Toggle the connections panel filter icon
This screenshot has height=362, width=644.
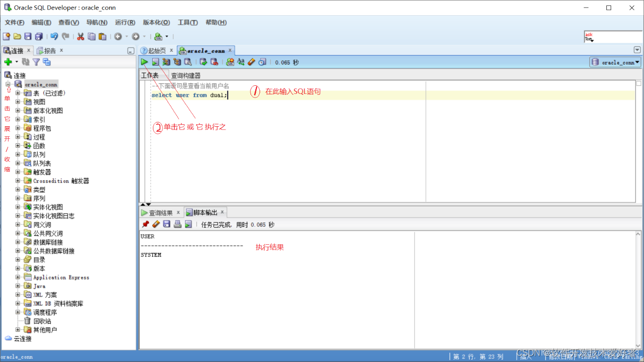pyautogui.click(x=36, y=61)
